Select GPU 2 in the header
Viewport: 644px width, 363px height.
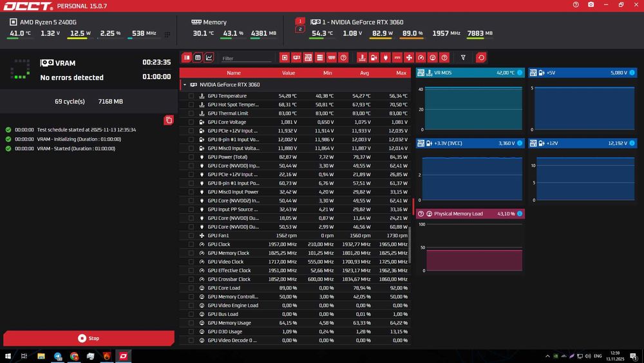[300, 29]
